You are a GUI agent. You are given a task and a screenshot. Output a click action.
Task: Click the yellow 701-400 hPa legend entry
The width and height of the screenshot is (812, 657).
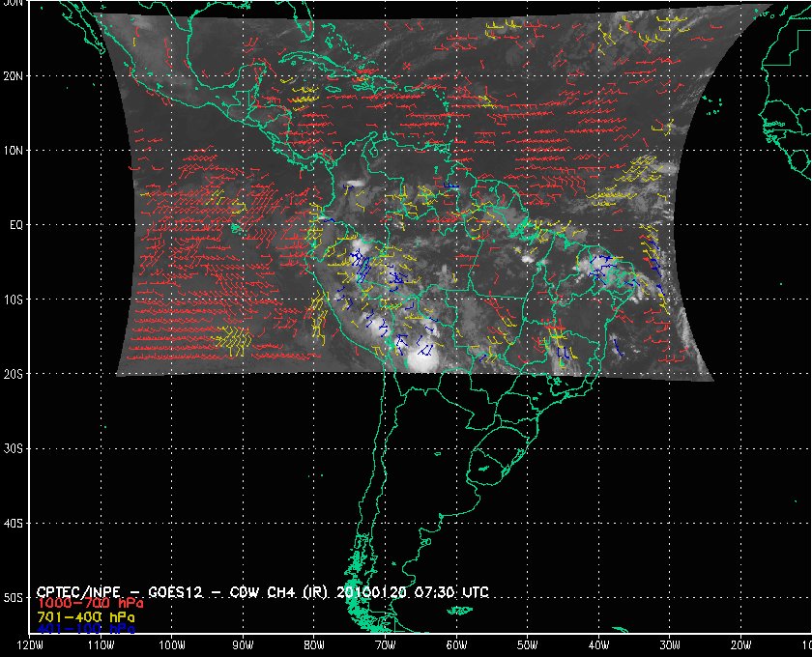click(86, 617)
